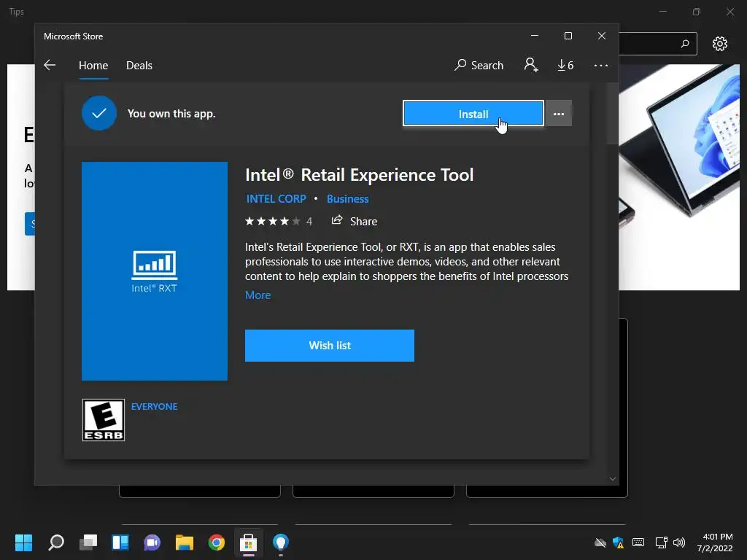Open the EVERYONE rating link
Image resolution: width=747 pixels, height=560 pixels.
(x=155, y=407)
